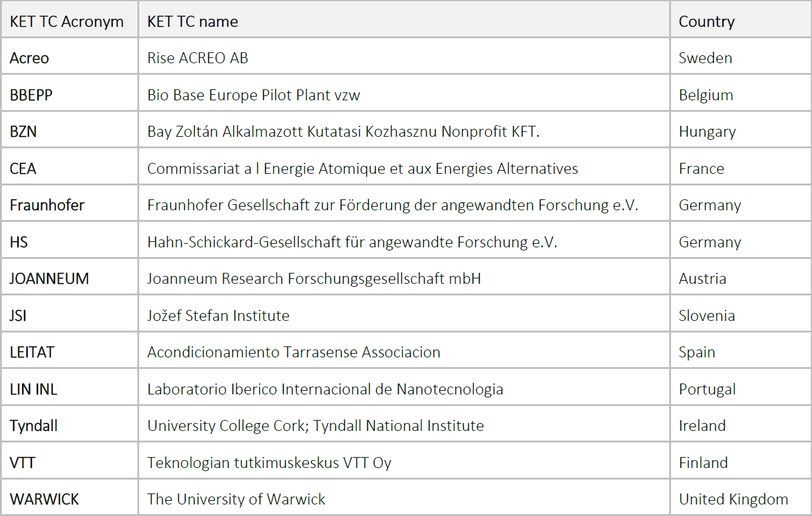This screenshot has height=516, width=812.
Task: Select the Tyndall acronym cell
Action: coord(33,426)
